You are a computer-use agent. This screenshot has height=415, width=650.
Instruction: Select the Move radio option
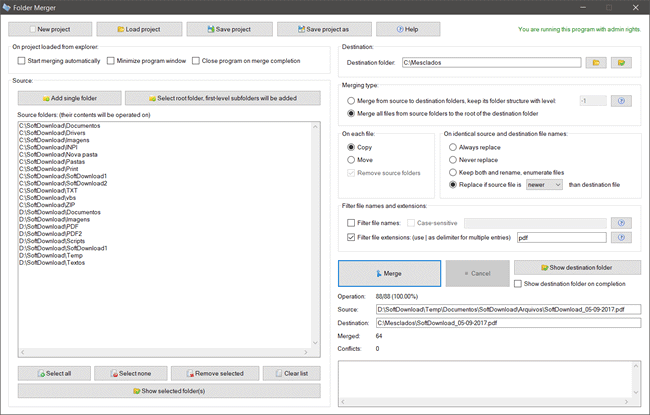pyautogui.click(x=351, y=160)
